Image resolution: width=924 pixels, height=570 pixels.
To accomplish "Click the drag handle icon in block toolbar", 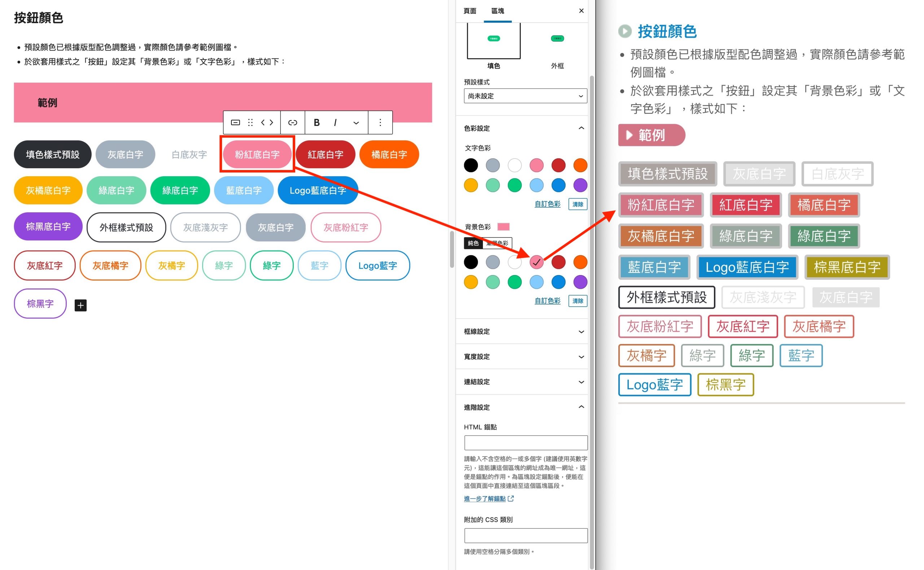I will [250, 122].
